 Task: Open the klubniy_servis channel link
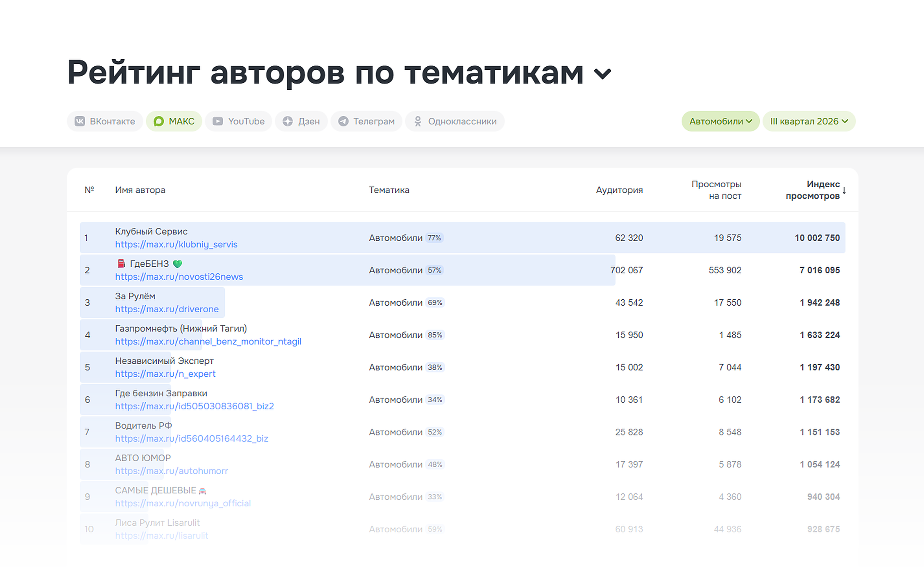pyautogui.click(x=176, y=244)
